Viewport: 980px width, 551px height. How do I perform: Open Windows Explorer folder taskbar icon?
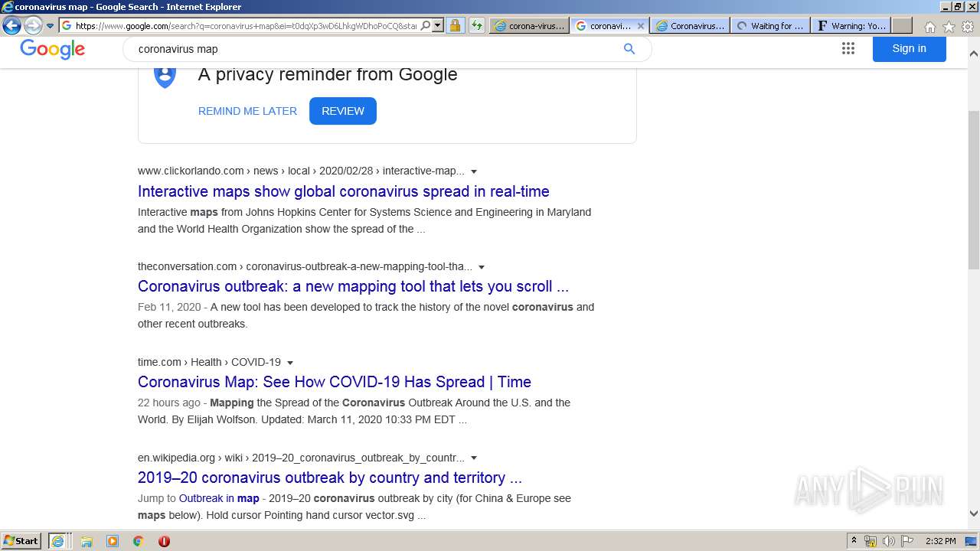tap(87, 541)
